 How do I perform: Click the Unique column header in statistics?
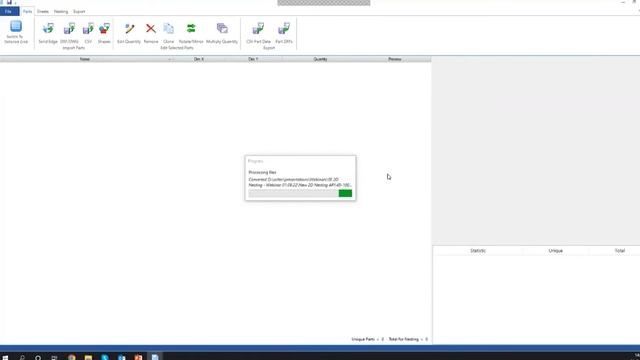tap(556, 251)
